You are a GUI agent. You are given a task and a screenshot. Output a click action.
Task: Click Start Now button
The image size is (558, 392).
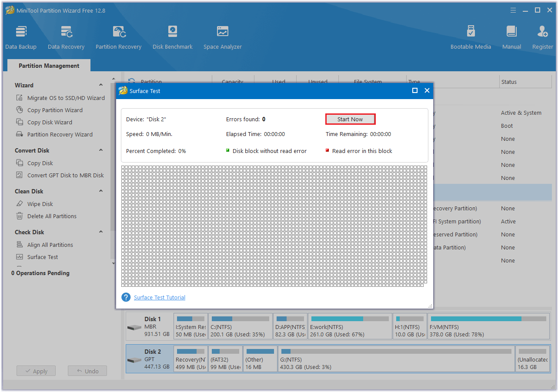point(350,119)
